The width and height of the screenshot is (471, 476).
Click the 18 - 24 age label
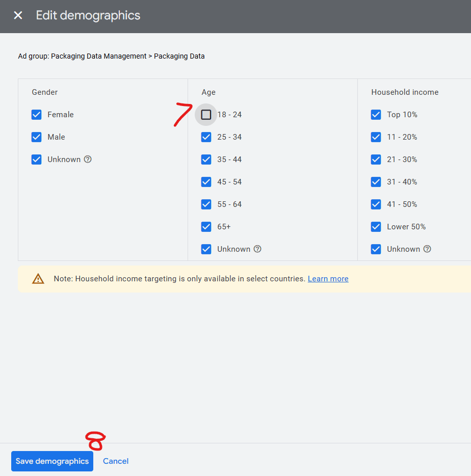click(x=229, y=115)
